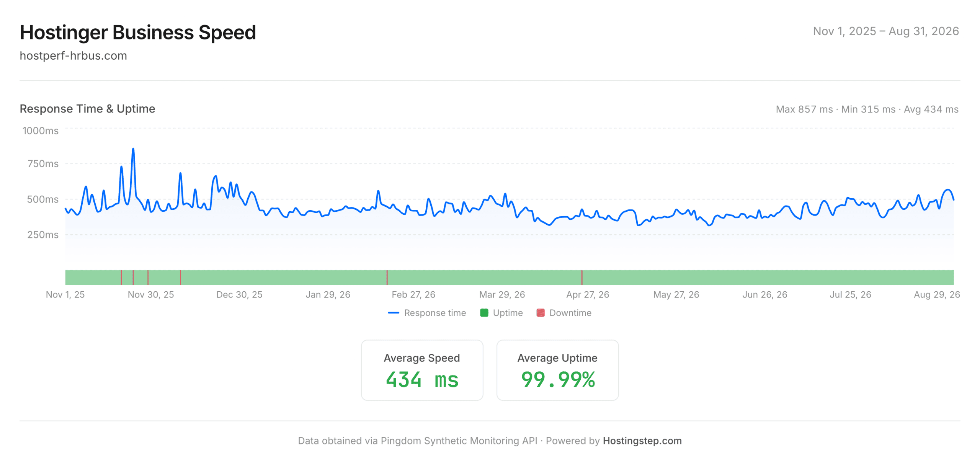The image size is (980, 467).
Task: Click the 1000ms y-axis label
Action: 41,131
